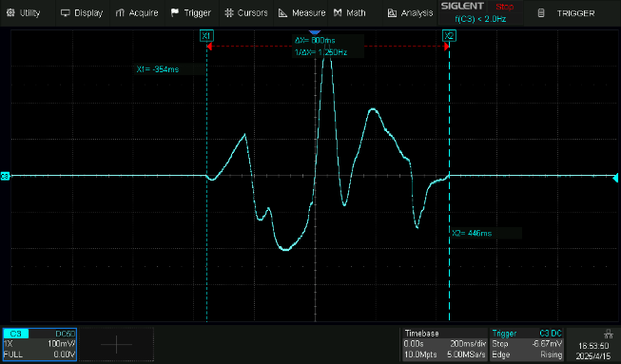Open the Trigger menu

[x=191, y=13]
